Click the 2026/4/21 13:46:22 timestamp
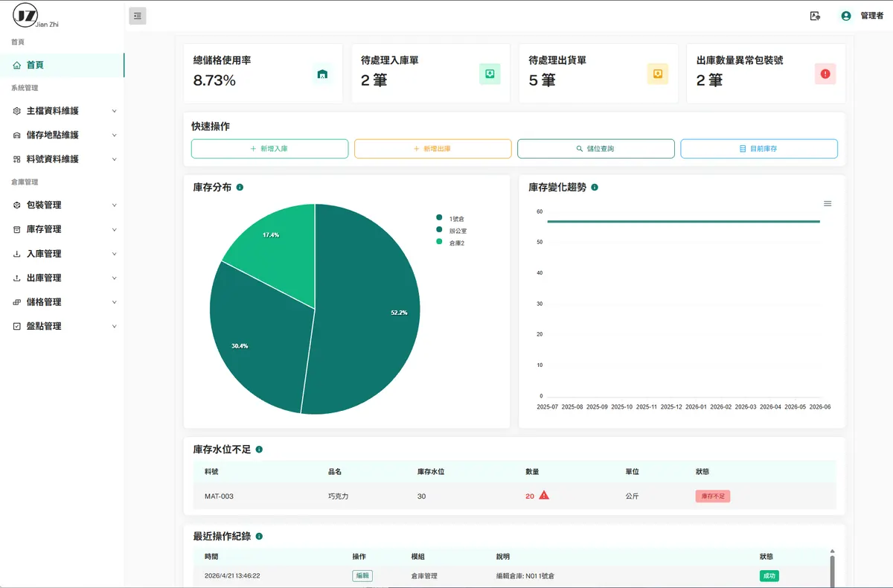The width and height of the screenshot is (893, 588). tap(232, 575)
